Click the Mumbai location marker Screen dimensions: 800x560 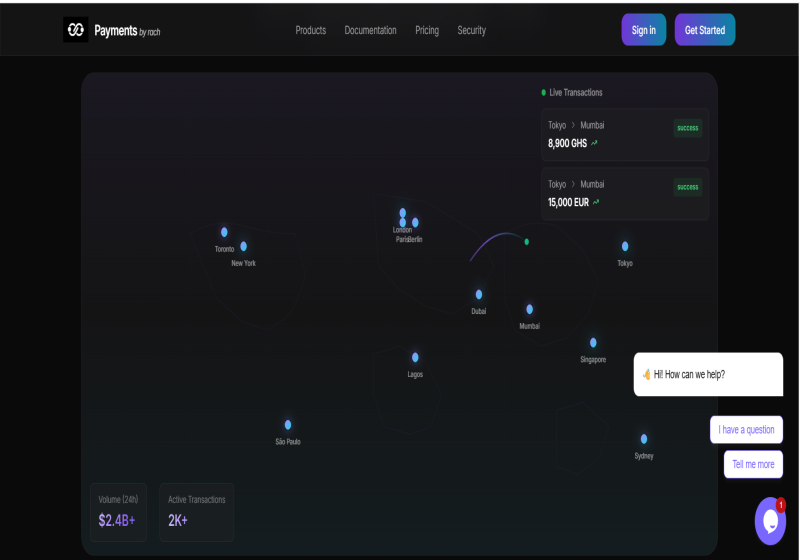(530, 309)
